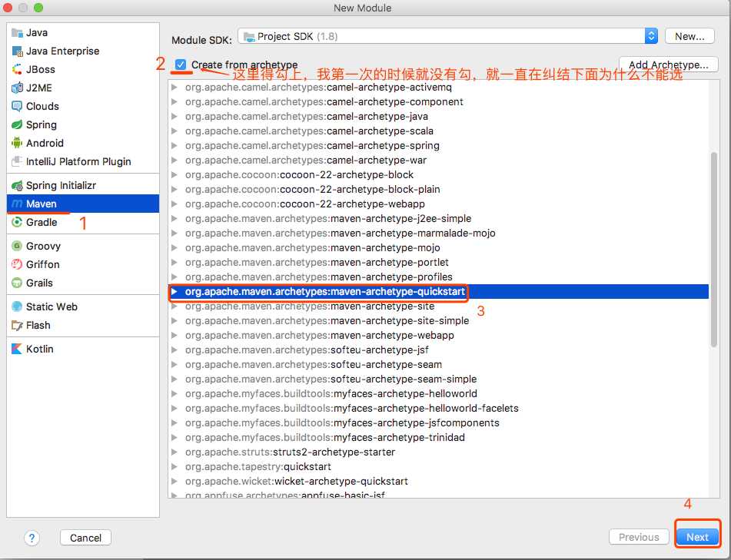Screen dimensions: 731x560
Task: Select maven-archetype-profiles row
Action: (x=438, y=277)
